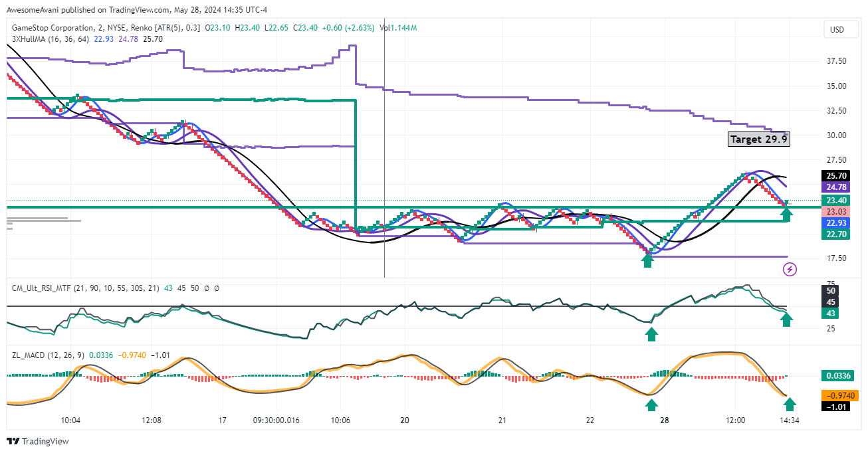Click the black 25.70 price label
Image resolution: width=868 pixels, height=453 pixels.
835,176
